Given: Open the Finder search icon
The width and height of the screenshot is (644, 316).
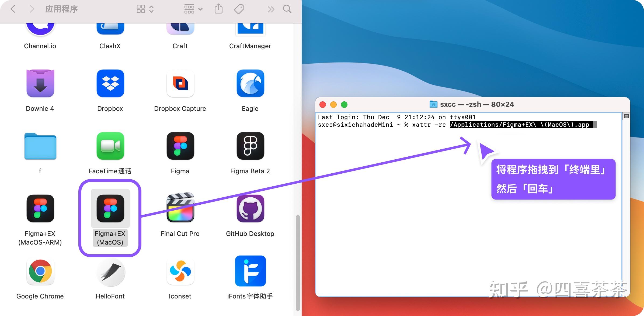Looking at the screenshot, I should (287, 9).
